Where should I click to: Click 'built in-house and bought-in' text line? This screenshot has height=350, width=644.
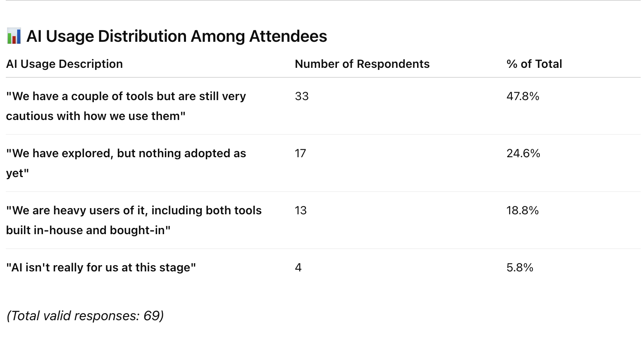[88, 230]
